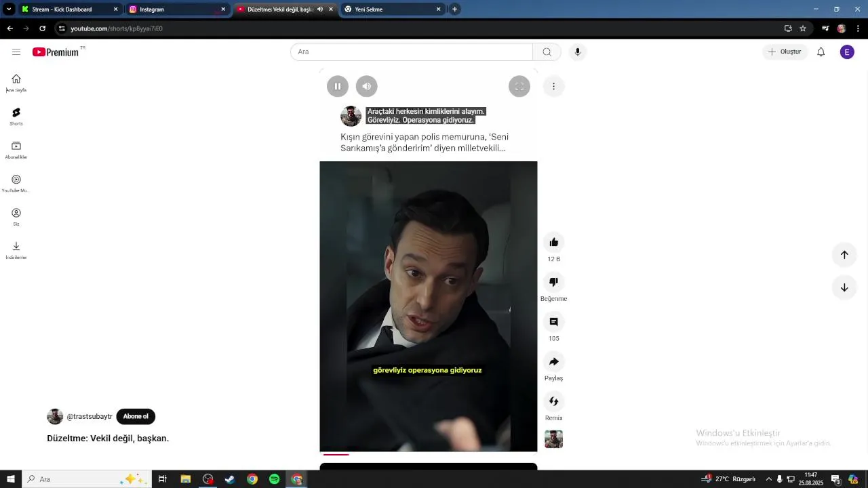
Task: Open the Windows Start menu
Action: 11,479
